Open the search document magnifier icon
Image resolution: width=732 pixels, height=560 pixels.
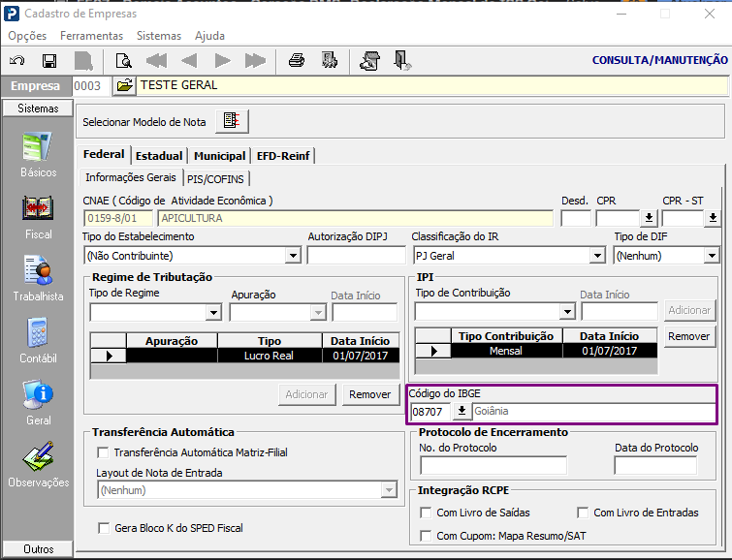[124, 61]
